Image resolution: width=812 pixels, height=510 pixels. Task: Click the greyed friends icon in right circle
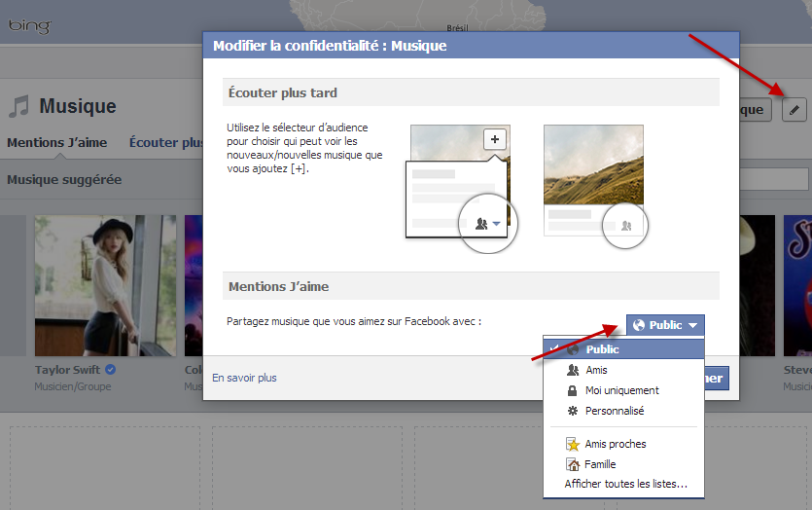pyautogui.click(x=625, y=225)
